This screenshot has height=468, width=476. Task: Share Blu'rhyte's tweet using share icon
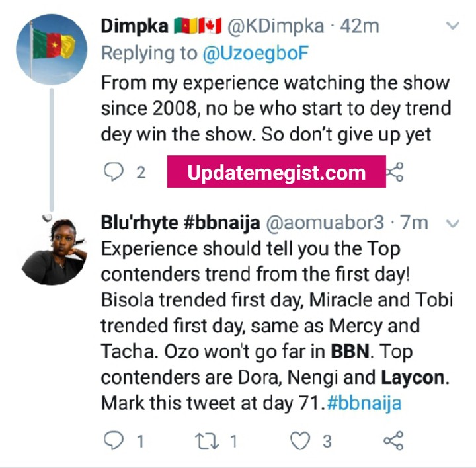394,440
